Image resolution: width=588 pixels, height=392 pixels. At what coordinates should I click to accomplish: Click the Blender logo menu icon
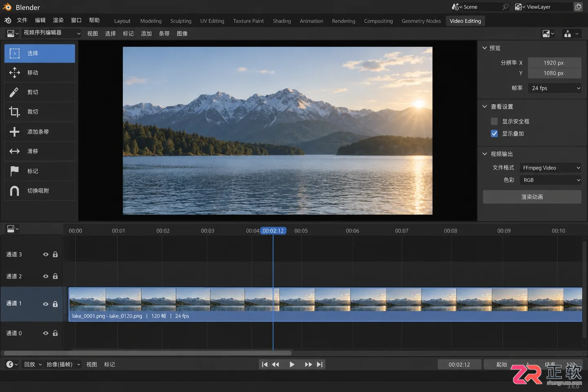tap(8, 20)
